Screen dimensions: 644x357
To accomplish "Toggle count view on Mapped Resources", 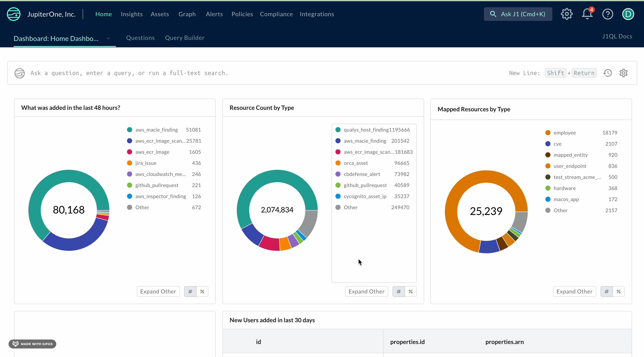I will point(607,292).
